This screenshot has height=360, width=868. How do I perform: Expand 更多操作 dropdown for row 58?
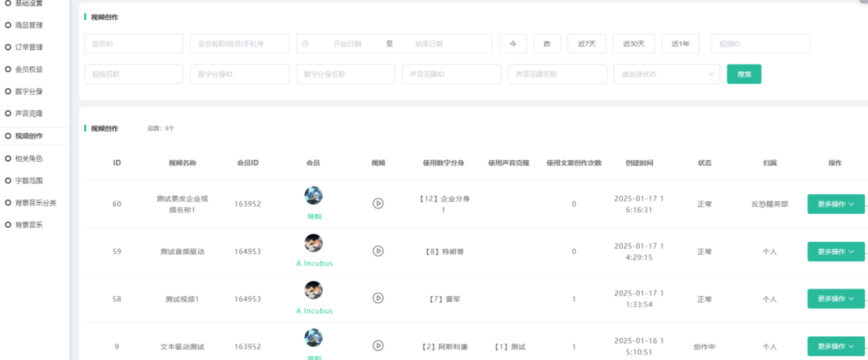(x=835, y=299)
